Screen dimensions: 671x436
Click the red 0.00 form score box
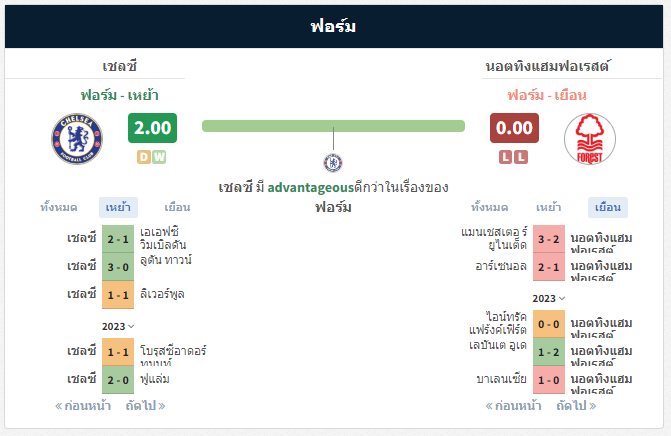click(x=514, y=128)
